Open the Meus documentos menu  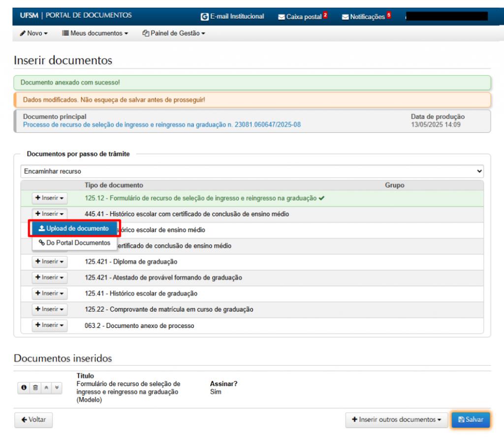[x=95, y=33]
